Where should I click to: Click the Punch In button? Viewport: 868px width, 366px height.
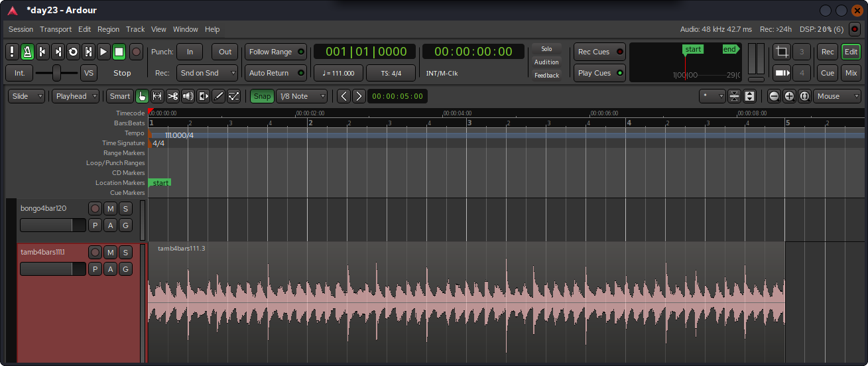190,52
